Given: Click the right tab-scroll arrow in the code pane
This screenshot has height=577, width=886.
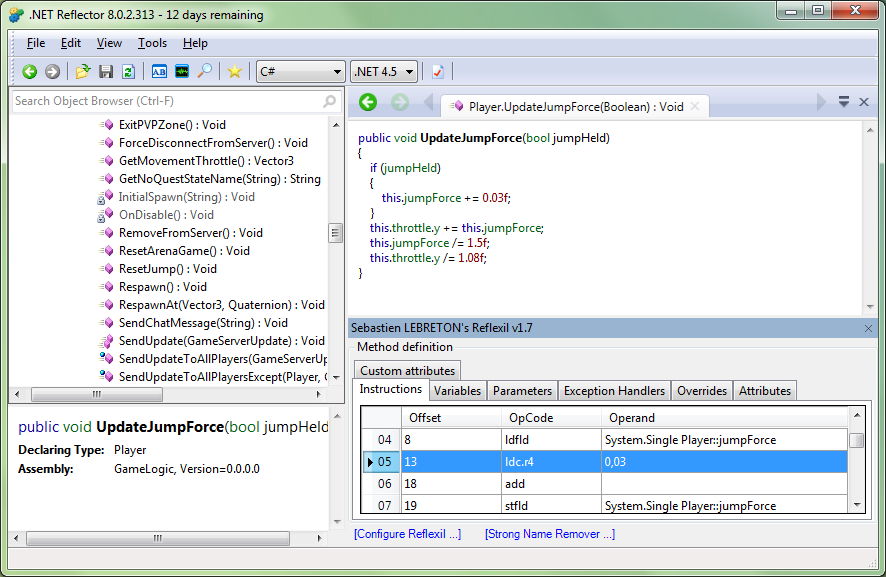Looking at the screenshot, I should [x=821, y=102].
